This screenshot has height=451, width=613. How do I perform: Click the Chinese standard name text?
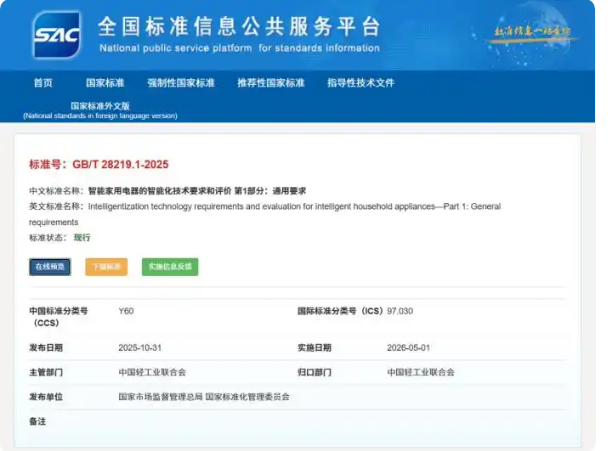pos(197,191)
